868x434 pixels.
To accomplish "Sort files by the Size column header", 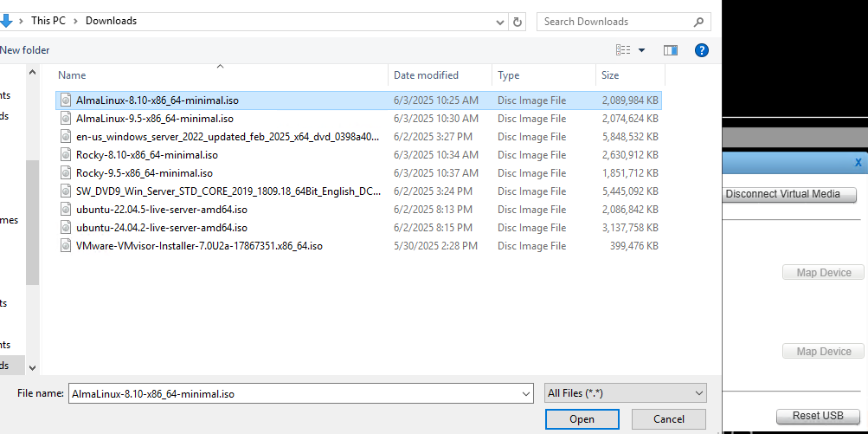I will (610, 75).
